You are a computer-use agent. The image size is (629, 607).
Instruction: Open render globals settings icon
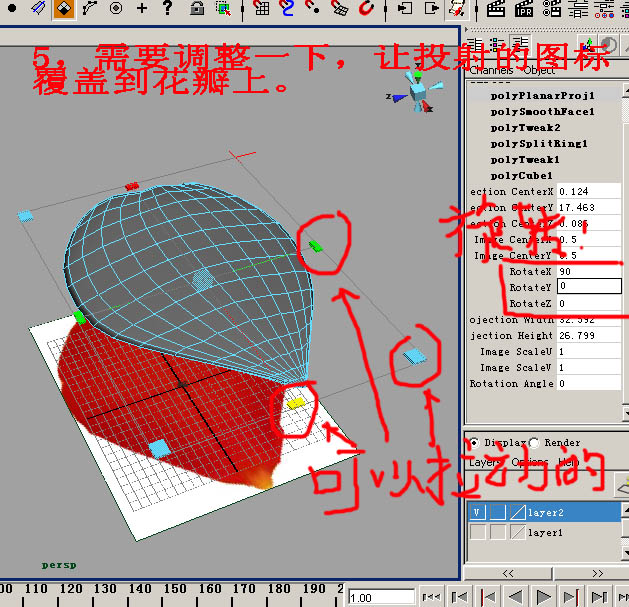(552, 8)
